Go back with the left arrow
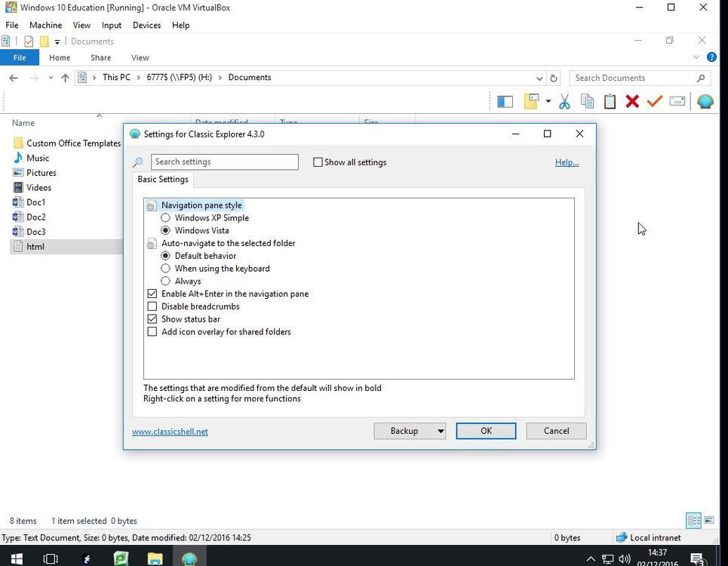This screenshot has width=728, height=566. [14, 78]
